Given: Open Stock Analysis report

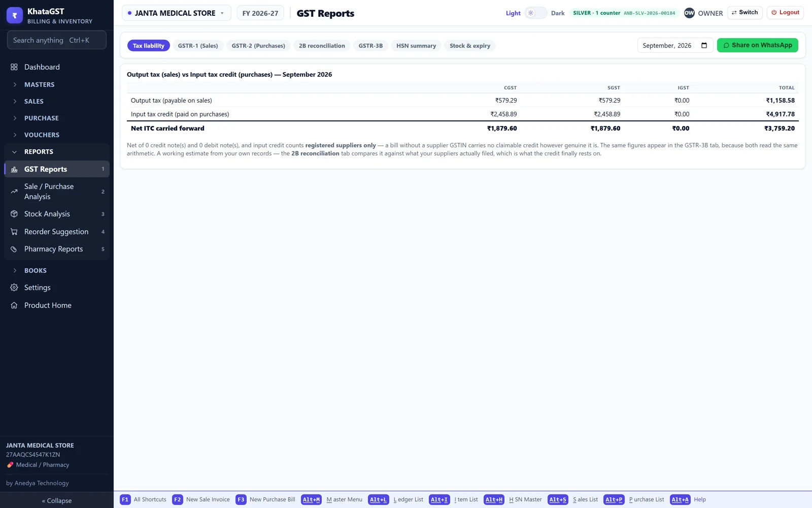Looking at the screenshot, I should coord(57,214).
